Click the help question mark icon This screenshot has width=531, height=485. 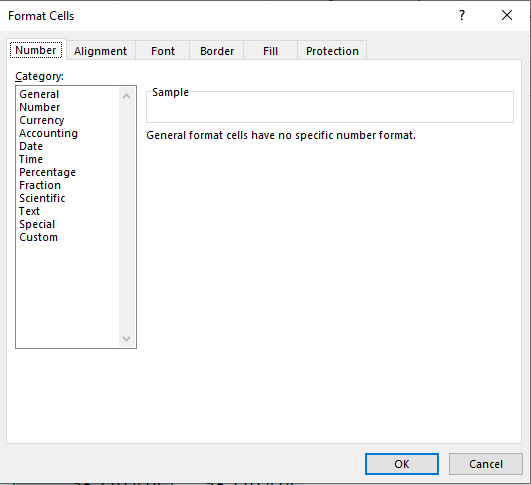[x=462, y=16]
